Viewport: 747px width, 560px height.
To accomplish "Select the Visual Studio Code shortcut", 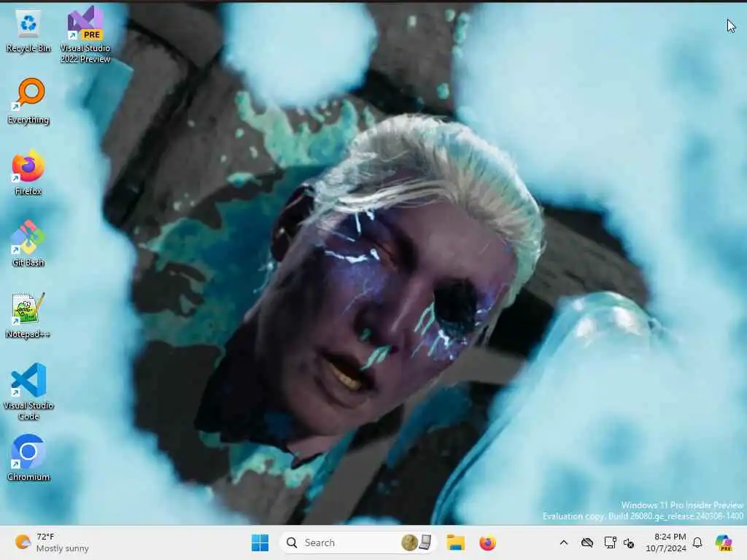I will [28, 392].
